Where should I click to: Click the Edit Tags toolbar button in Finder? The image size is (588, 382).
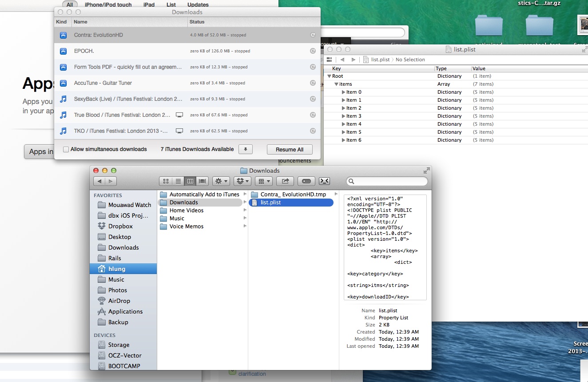[306, 181]
